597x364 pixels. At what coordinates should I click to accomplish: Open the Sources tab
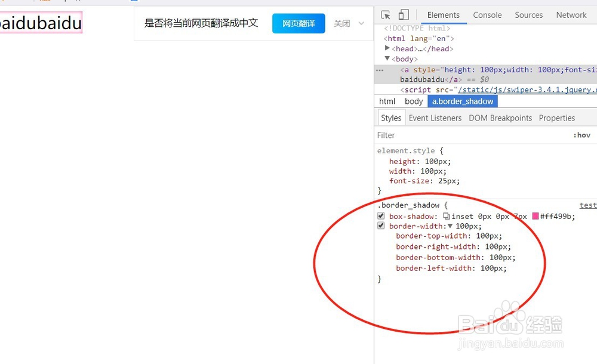tap(528, 15)
